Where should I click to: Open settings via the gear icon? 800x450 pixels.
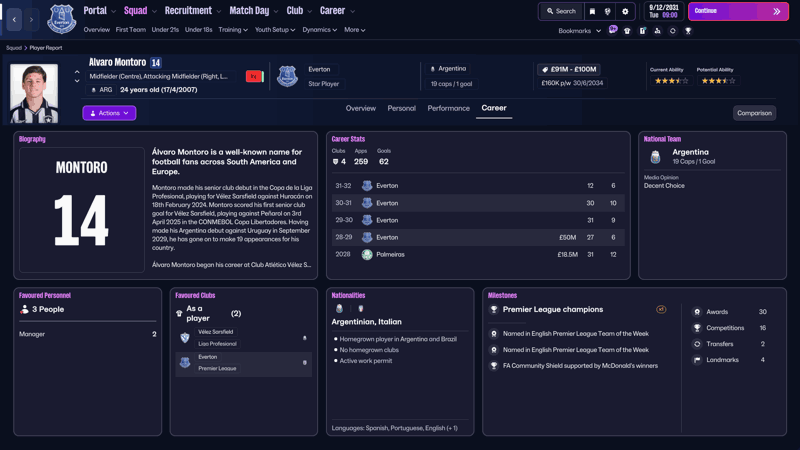click(625, 11)
